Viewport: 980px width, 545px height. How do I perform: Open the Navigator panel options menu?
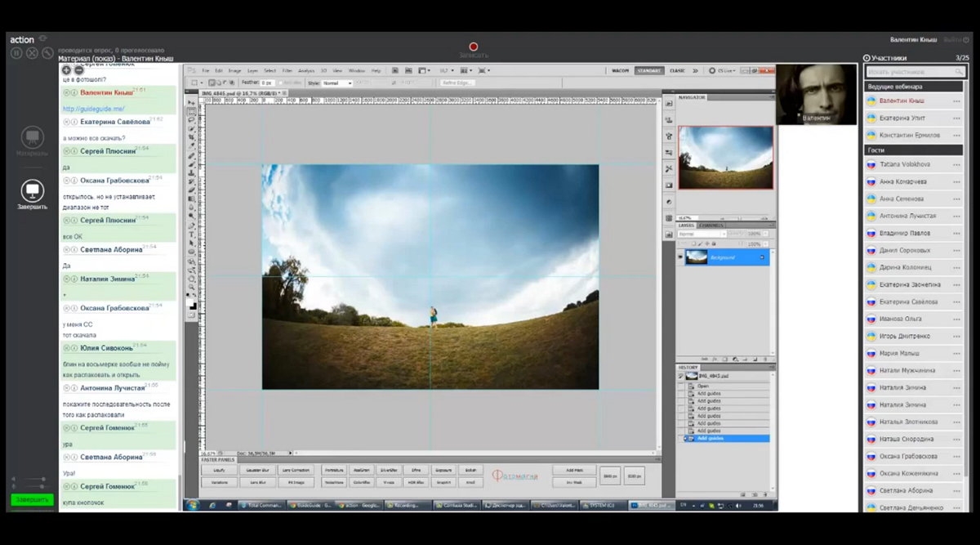[773, 96]
